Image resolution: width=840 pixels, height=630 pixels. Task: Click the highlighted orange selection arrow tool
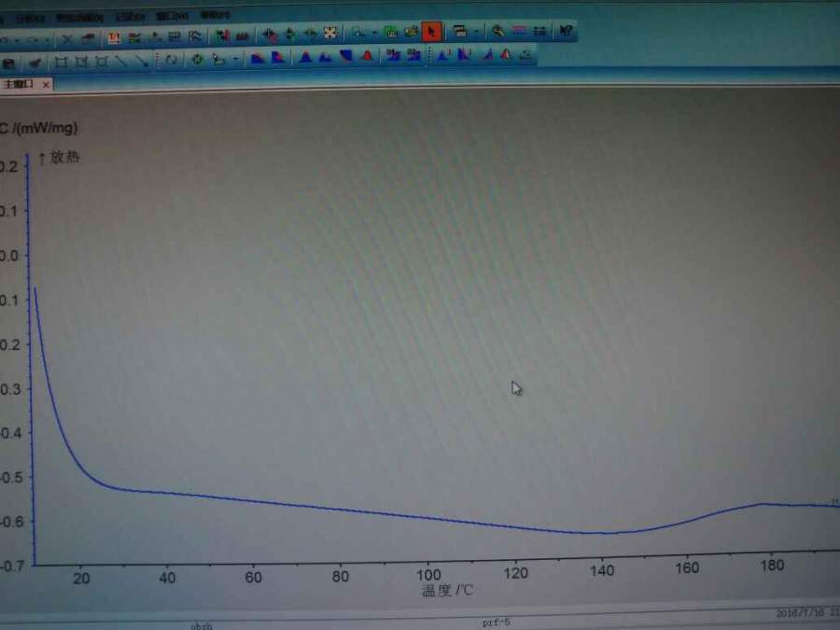tap(432, 32)
